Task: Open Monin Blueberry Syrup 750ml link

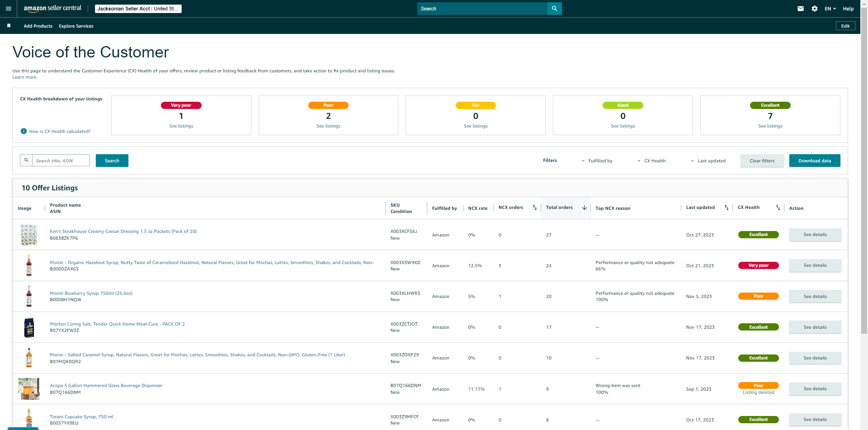Action: tap(91, 293)
